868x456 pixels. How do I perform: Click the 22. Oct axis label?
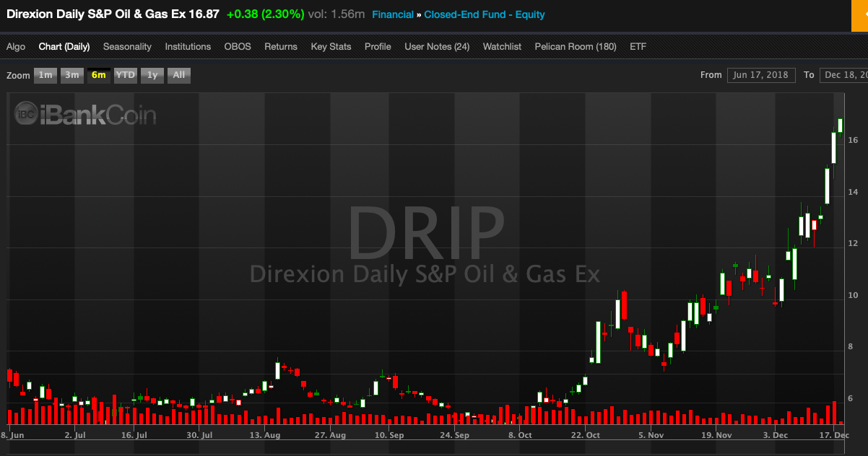click(585, 436)
